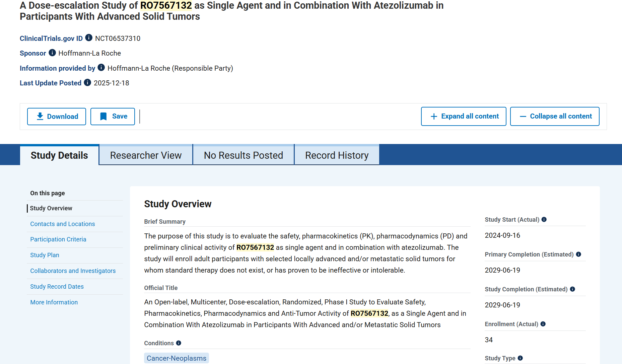Click the Study Type info icon

(x=520, y=358)
